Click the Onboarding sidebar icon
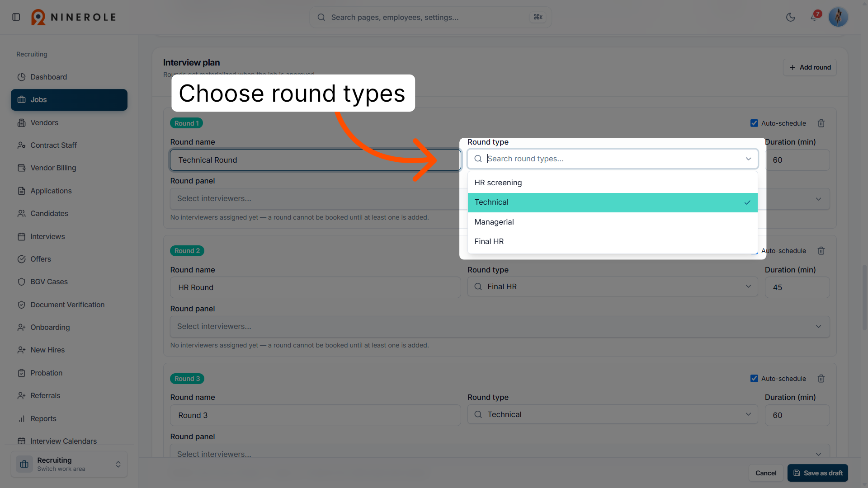The image size is (868, 488). (21, 327)
